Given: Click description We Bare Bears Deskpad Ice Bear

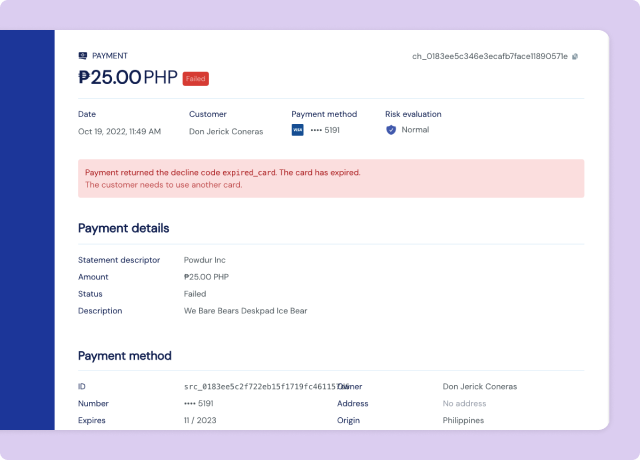Looking at the screenshot, I should click(245, 311).
